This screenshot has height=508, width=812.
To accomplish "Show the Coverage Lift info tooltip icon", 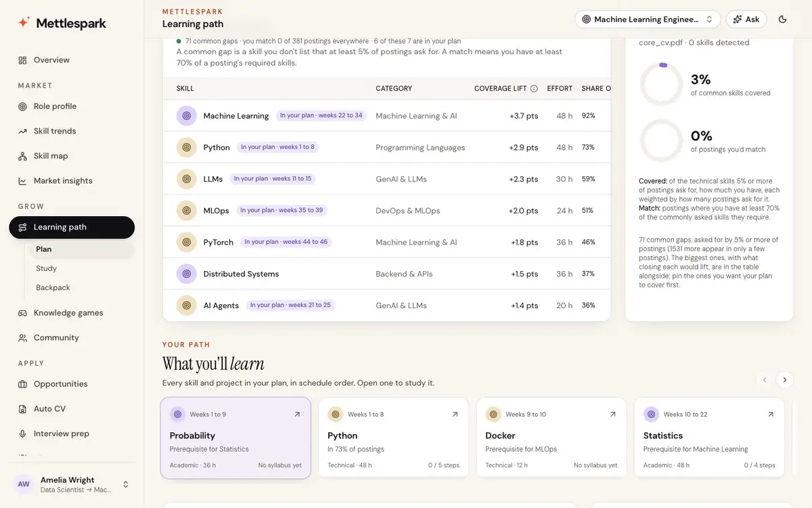I will click(534, 89).
